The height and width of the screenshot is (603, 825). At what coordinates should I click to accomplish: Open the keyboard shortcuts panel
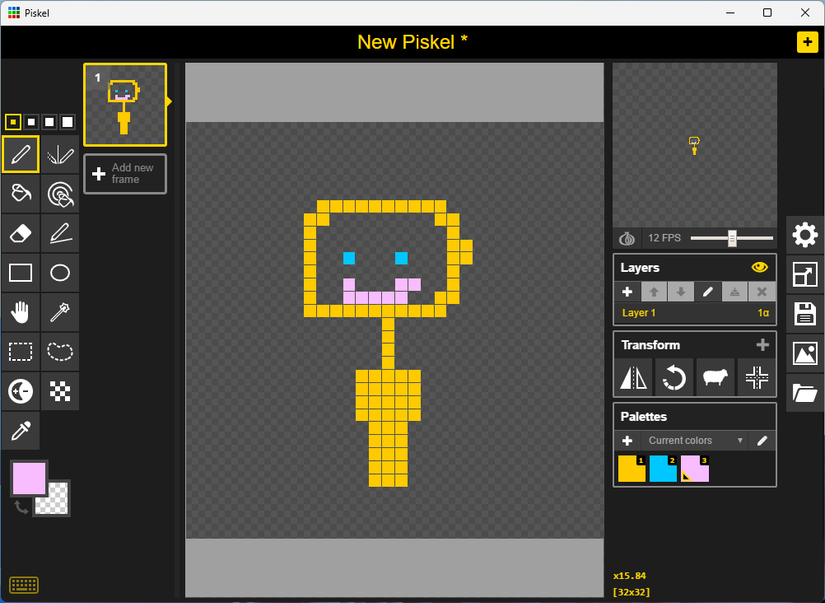[24, 584]
